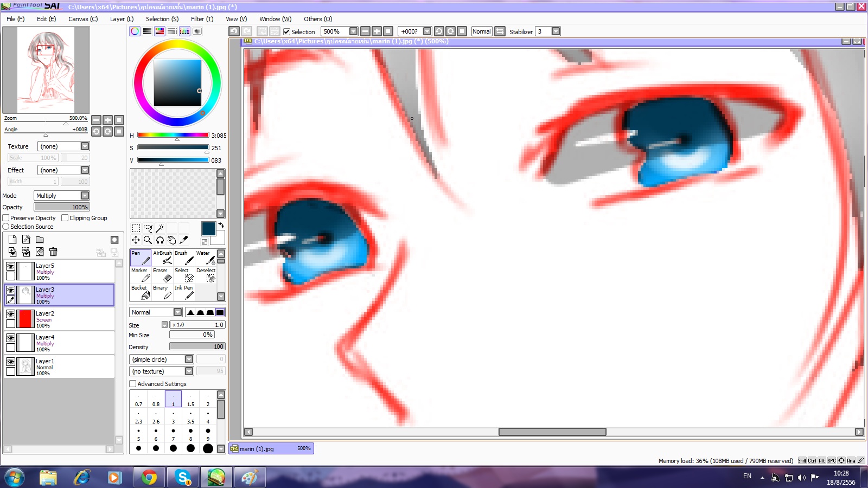The width and height of the screenshot is (868, 488).
Task: Select the move layer tool
Action: click(x=136, y=240)
